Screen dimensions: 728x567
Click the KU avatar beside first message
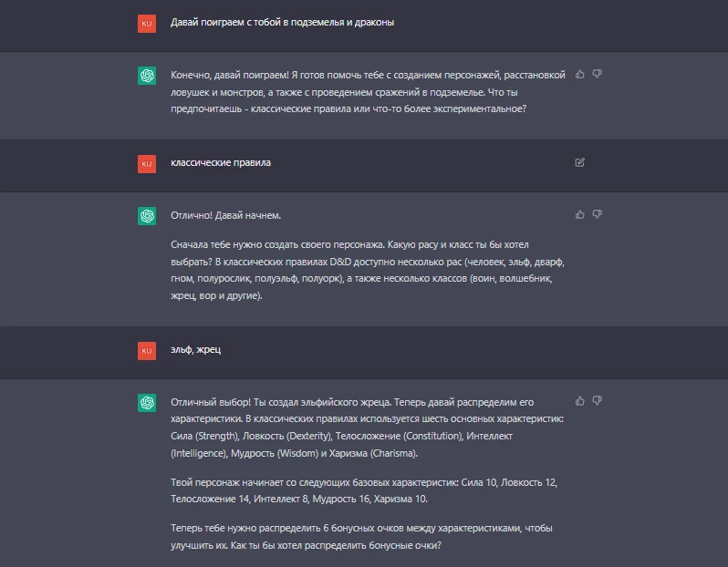(x=147, y=24)
